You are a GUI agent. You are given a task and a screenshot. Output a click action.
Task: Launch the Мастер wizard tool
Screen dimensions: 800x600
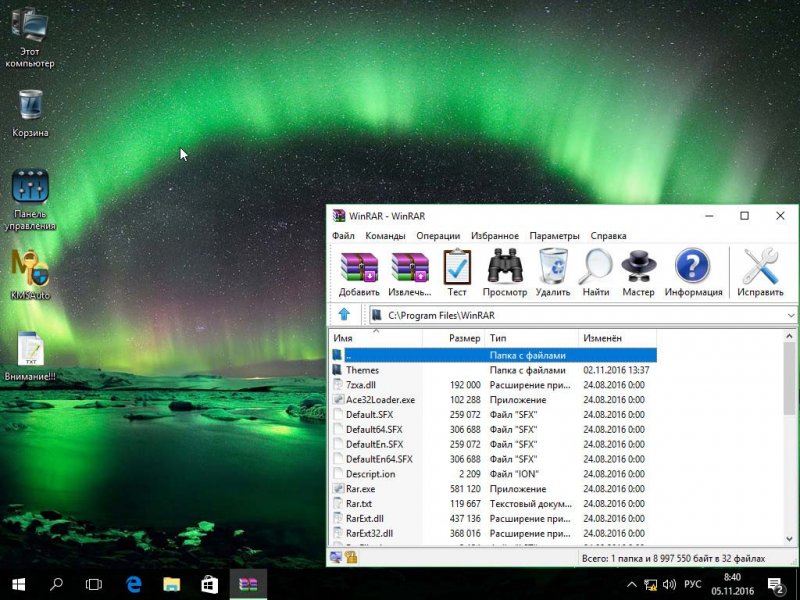click(x=638, y=272)
